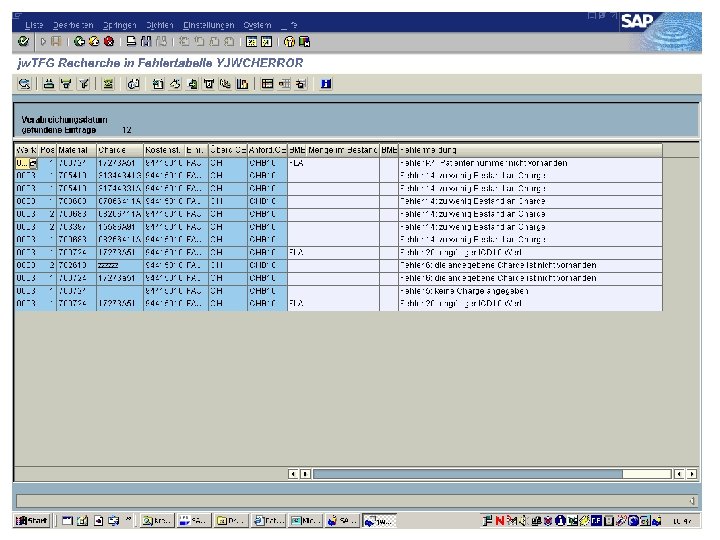Click the greyed Save diskette icon
The height and width of the screenshot is (540, 720).
pyautogui.click(x=56, y=42)
